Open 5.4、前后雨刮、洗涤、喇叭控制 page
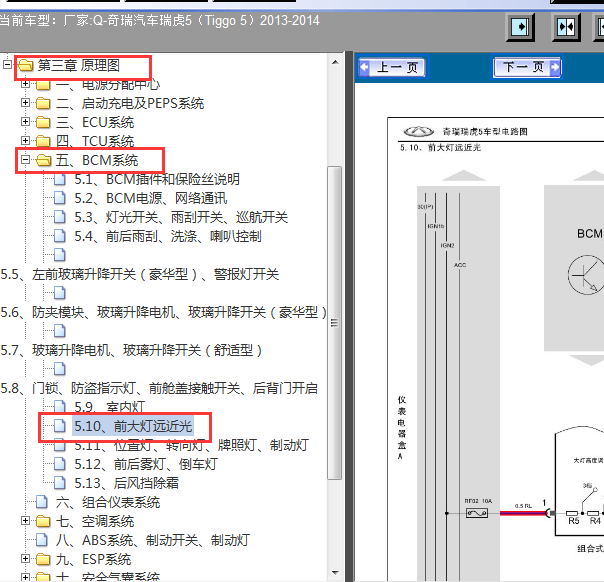604x582 pixels. pos(168,236)
